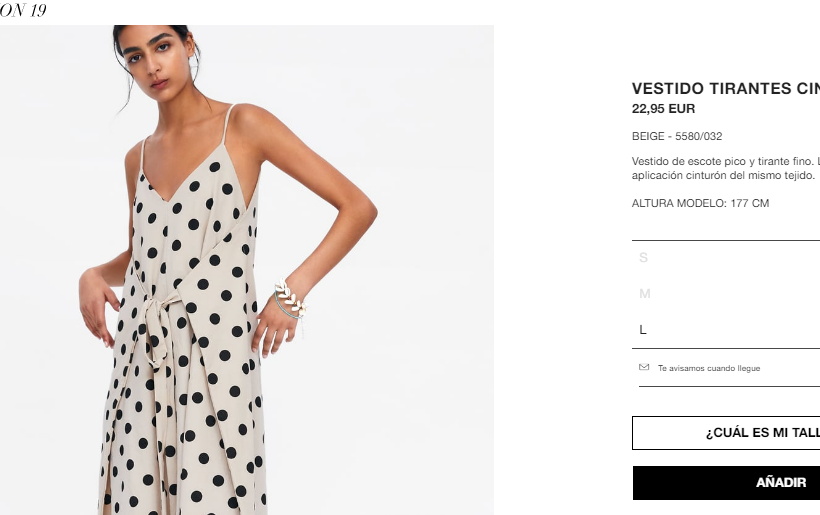
Task: Click the 'ON 19' heading text
Action: [x=22, y=10]
